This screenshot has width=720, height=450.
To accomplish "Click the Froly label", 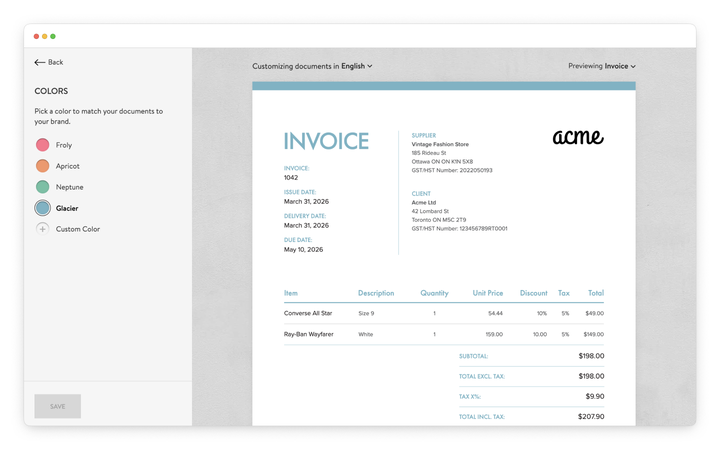I will [x=64, y=145].
